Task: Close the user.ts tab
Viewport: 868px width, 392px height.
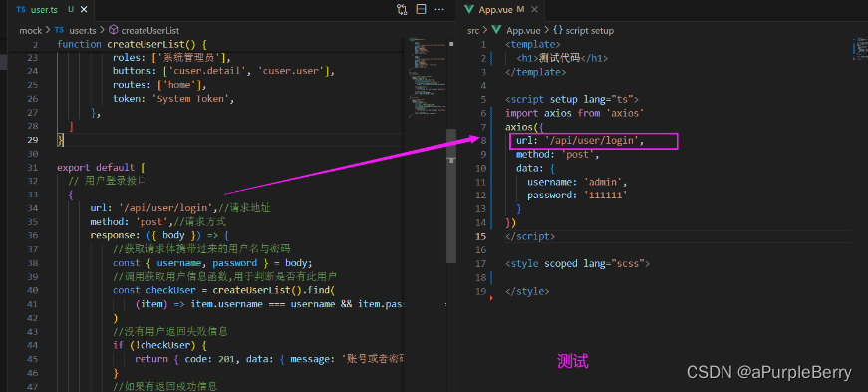Action: coord(84,9)
